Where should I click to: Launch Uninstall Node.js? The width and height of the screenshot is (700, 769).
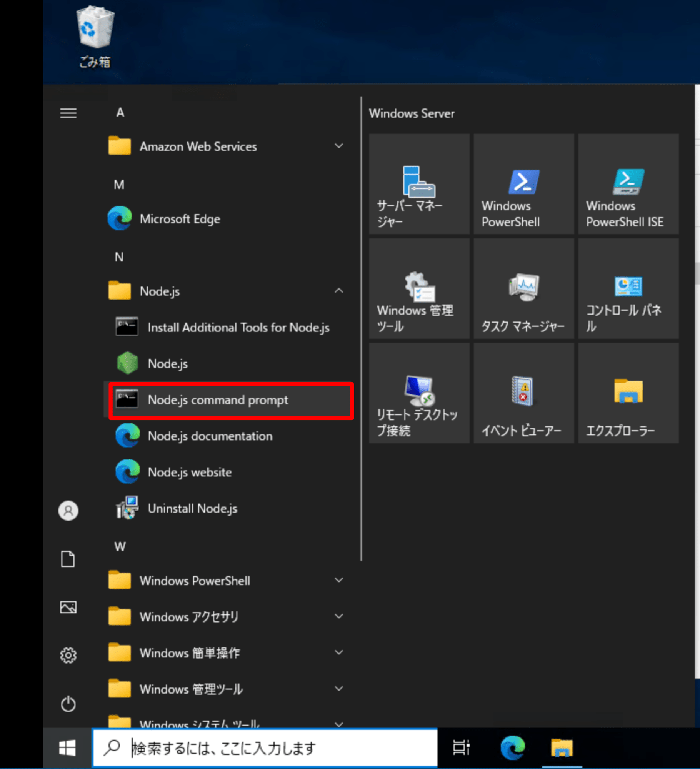[228, 508]
